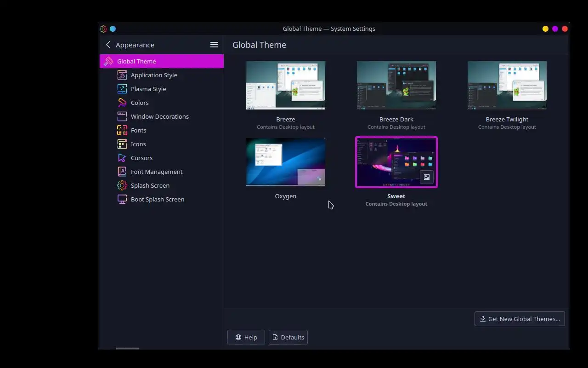
Task: Select the highlighted Global Theme entry
Action: click(x=162, y=61)
